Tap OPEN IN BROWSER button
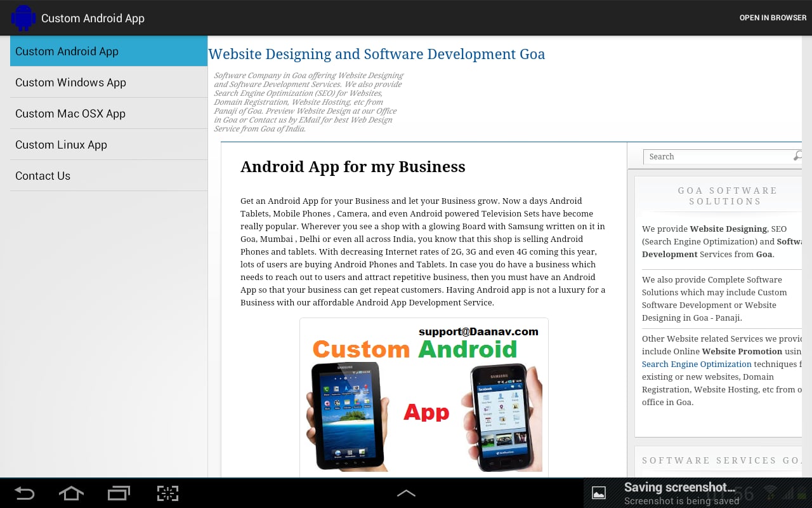The width and height of the screenshot is (812, 508). click(773, 18)
